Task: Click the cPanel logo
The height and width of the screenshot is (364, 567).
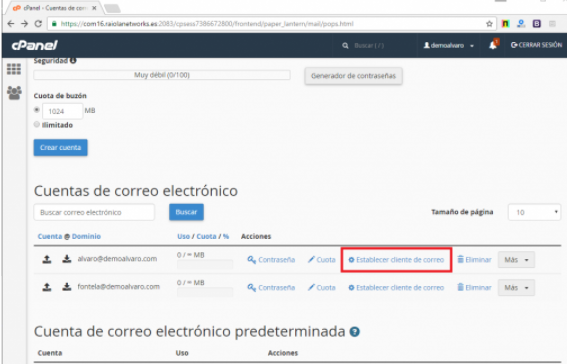Action: pos(34,45)
